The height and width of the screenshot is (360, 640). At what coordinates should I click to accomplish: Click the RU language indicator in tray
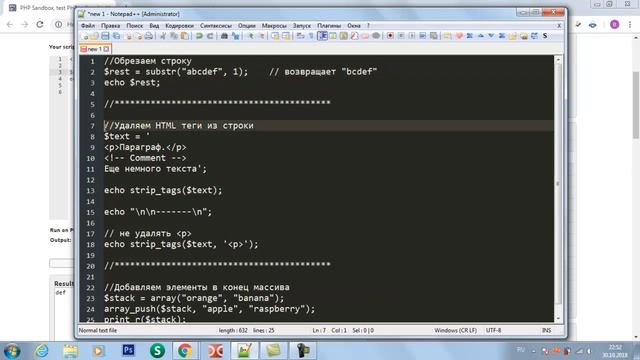tap(520, 350)
